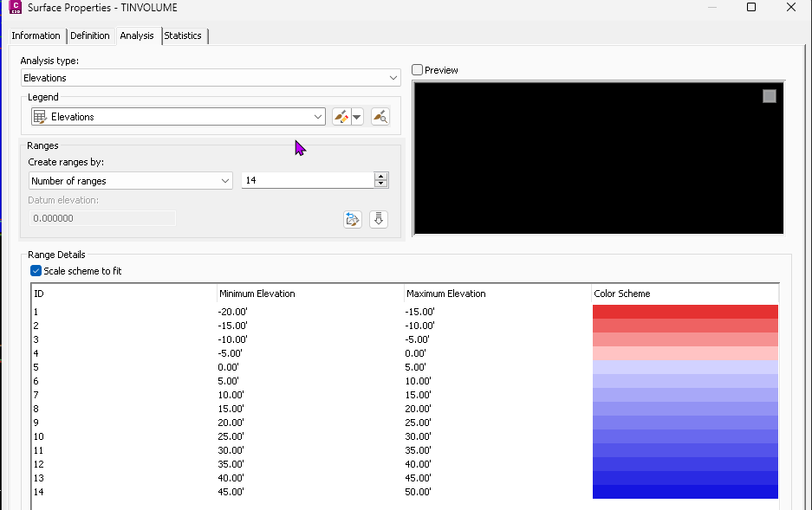Run the analysis using the down-arrow icon
812x510 pixels.
click(379, 219)
